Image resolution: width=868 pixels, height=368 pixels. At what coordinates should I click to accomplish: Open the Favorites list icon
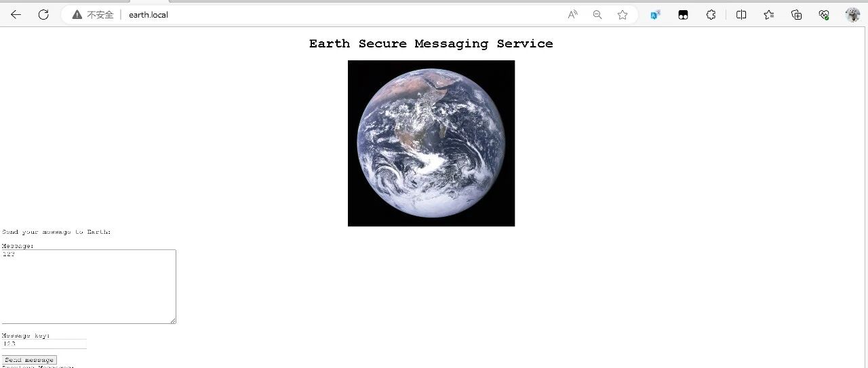pos(769,14)
